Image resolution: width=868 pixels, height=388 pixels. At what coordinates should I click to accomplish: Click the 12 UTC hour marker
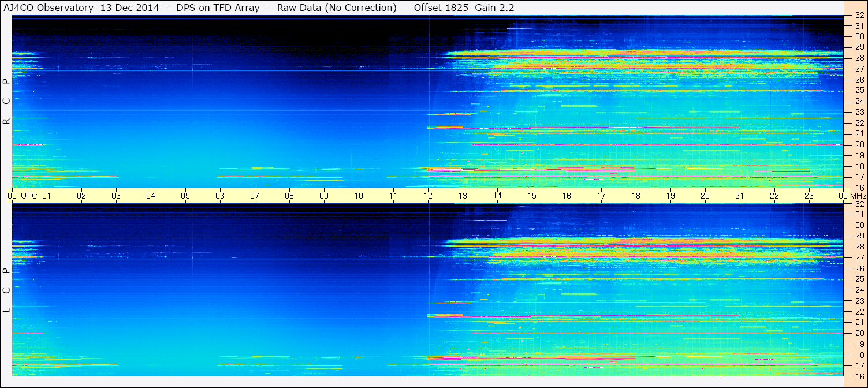[x=428, y=196]
